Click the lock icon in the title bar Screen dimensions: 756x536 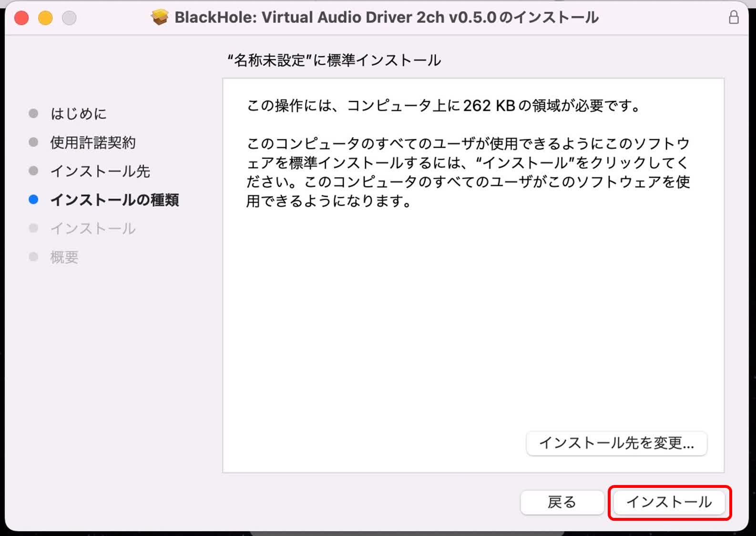[734, 18]
